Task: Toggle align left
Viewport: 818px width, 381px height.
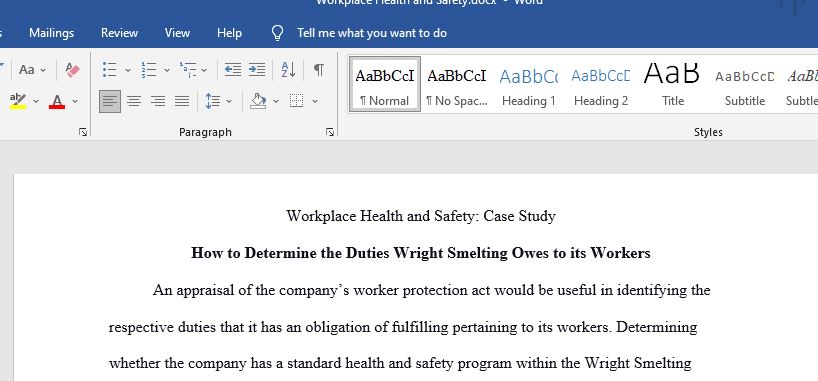Action: [x=110, y=101]
